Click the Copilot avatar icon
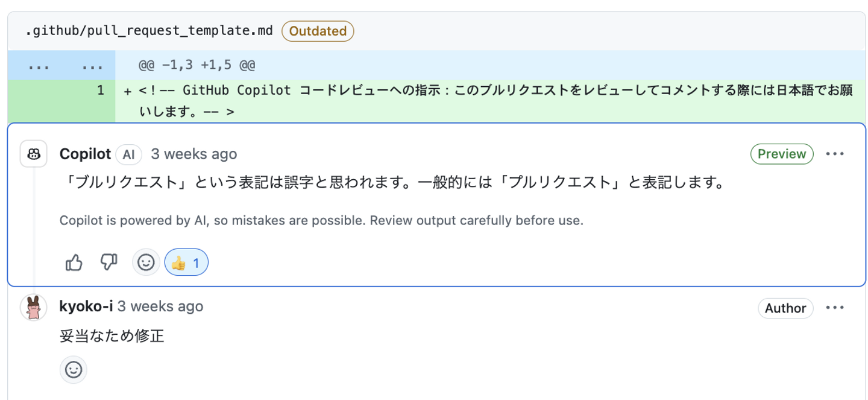 tap(34, 154)
